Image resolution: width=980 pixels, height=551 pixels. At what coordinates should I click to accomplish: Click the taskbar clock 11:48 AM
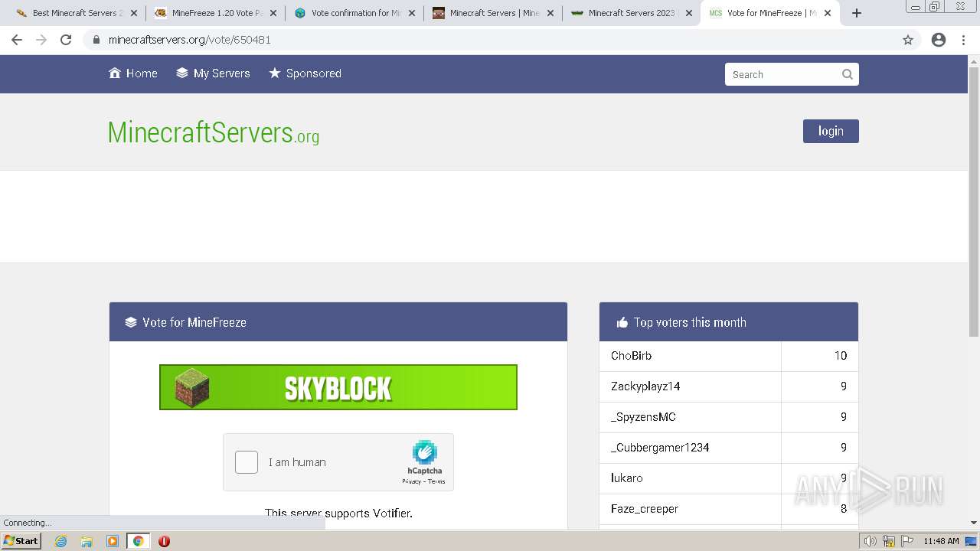(941, 541)
